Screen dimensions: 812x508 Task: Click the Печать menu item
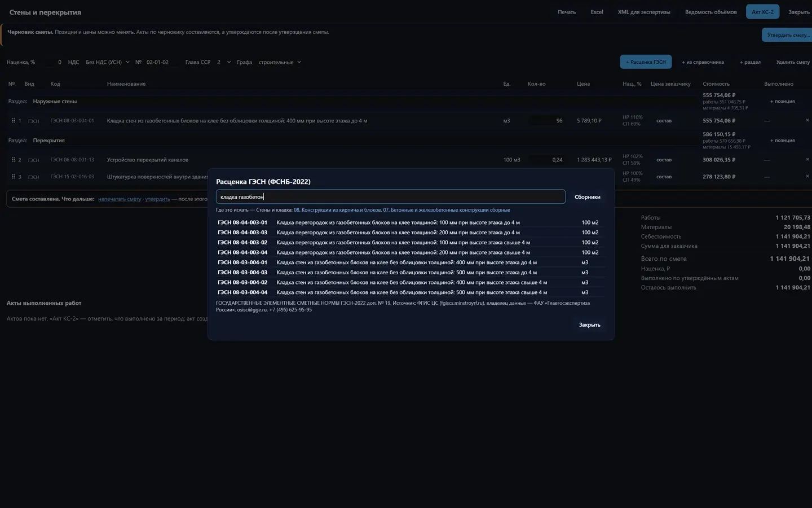click(x=567, y=12)
